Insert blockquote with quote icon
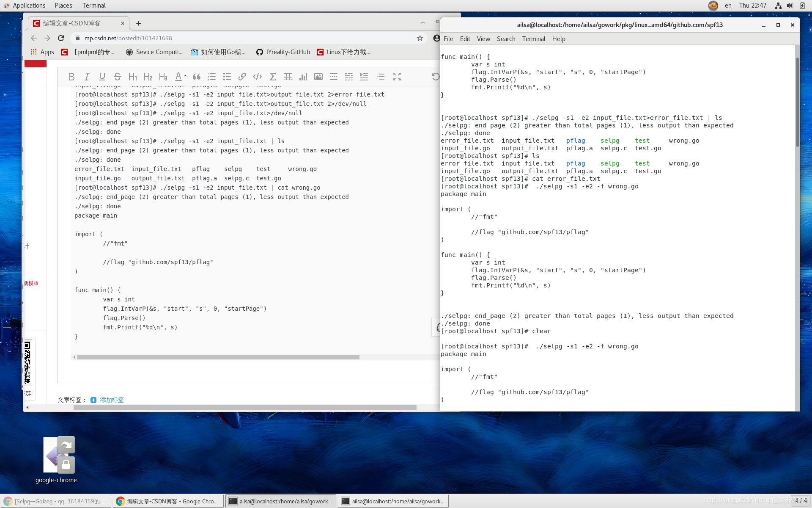The image size is (812, 508). click(197, 77)
